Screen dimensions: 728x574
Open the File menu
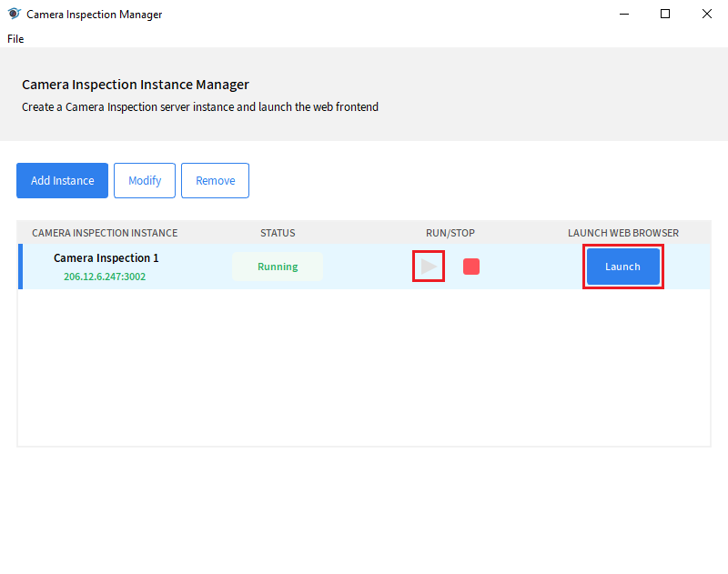[15, 39]
